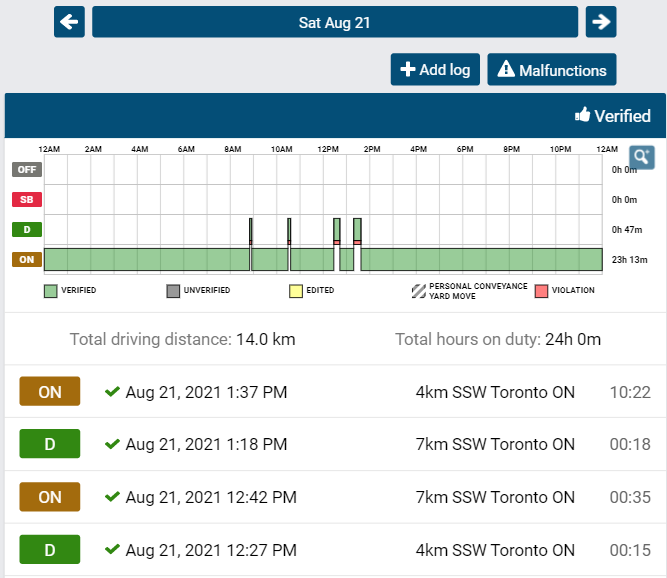Viewport: 667px width, 578px height.
Task: Click the 0h 0m sleeper berth total
Action: pyautogui.click(x=624, y=200)
